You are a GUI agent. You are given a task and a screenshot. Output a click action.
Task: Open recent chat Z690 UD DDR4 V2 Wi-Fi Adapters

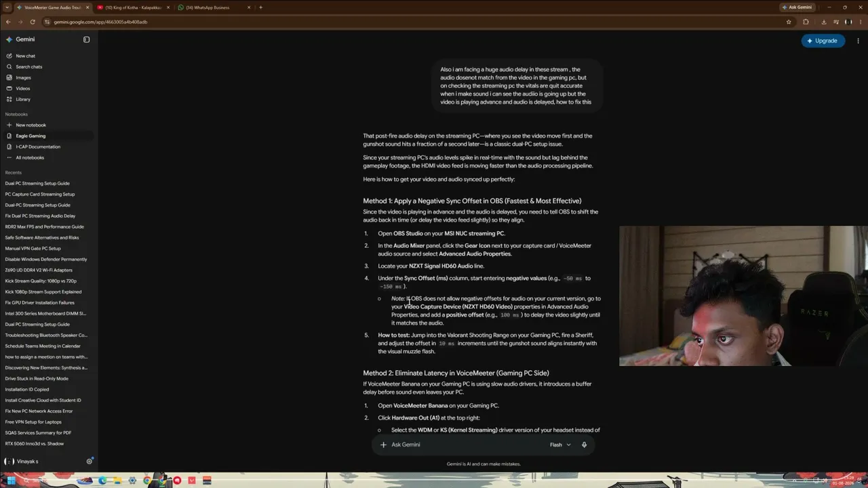39,270
